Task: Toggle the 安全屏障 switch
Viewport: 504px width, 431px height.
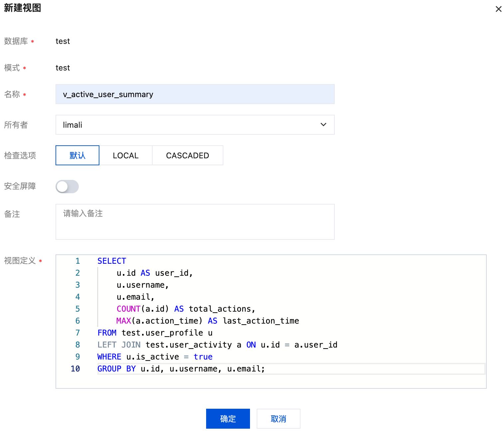Action: coord(67,187)
